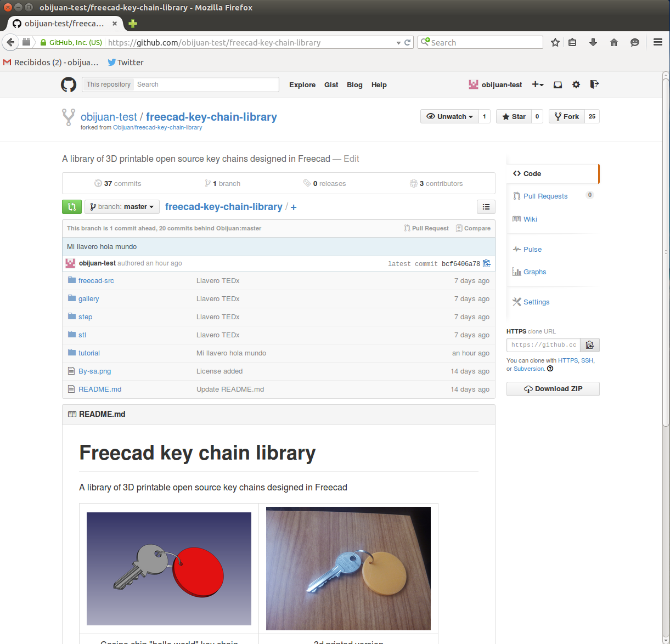Screen dimensions: 670x644
Task: Click the GitHub octocat logo
Action: click(x=69, y=84)
